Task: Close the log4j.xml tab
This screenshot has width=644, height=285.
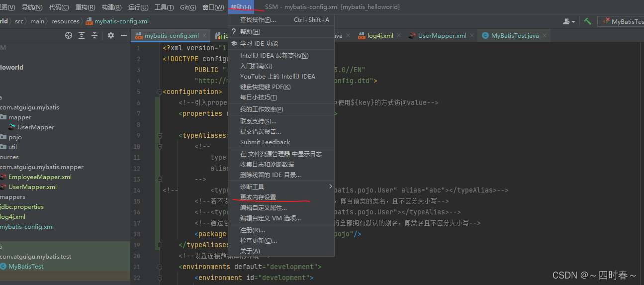Action: (399, 36)
